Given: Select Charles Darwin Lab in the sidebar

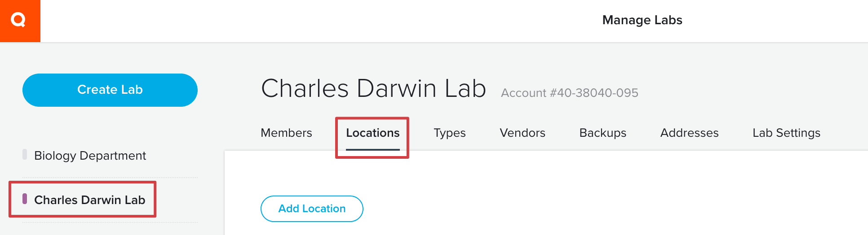Looking at the screenshot, I should click(89, 200).
